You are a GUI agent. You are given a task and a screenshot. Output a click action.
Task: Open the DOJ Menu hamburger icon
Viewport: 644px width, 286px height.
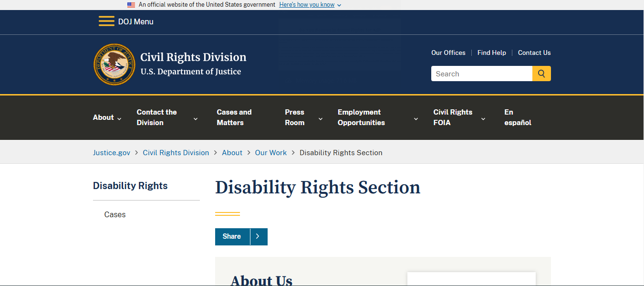[106, 21]
